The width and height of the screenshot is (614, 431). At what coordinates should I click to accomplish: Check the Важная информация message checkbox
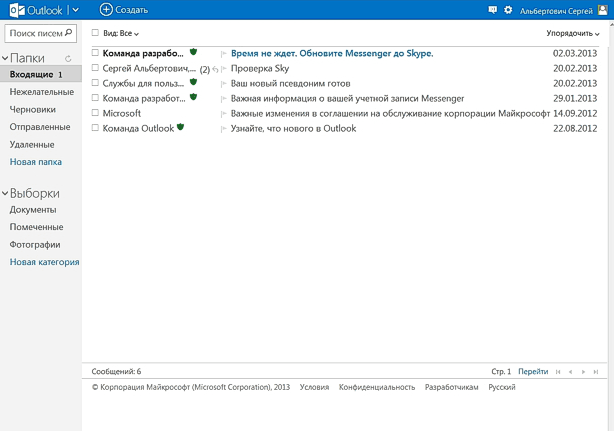tap(95, 97)
